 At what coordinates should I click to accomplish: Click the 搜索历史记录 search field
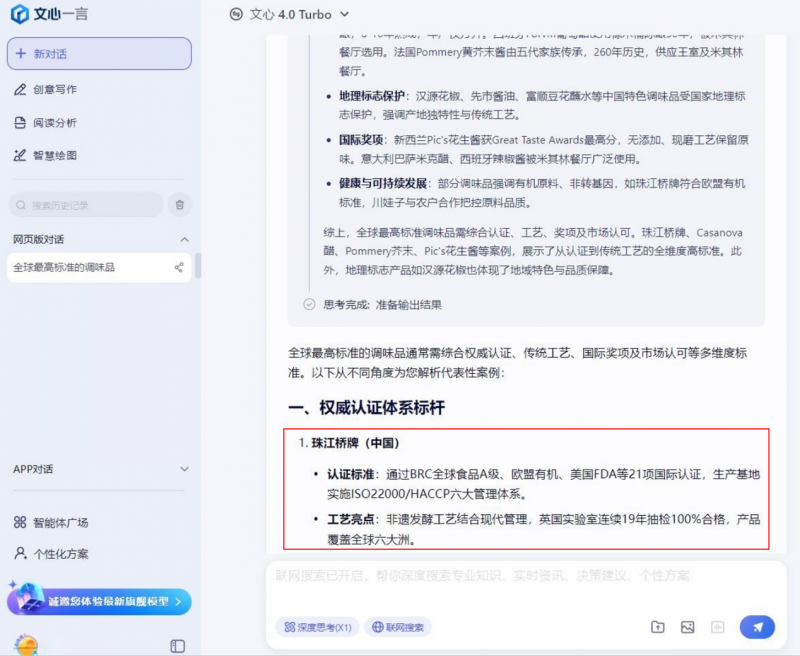tap(86, 205)
